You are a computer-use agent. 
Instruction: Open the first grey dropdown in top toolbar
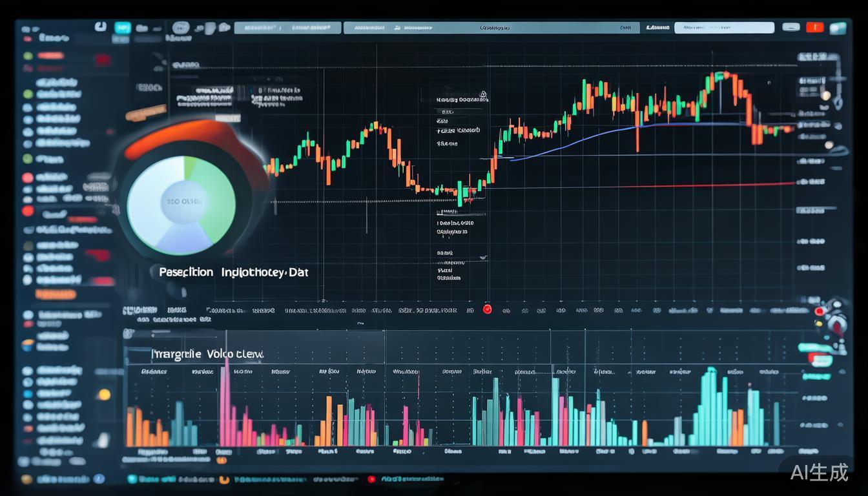click(287, 28)
